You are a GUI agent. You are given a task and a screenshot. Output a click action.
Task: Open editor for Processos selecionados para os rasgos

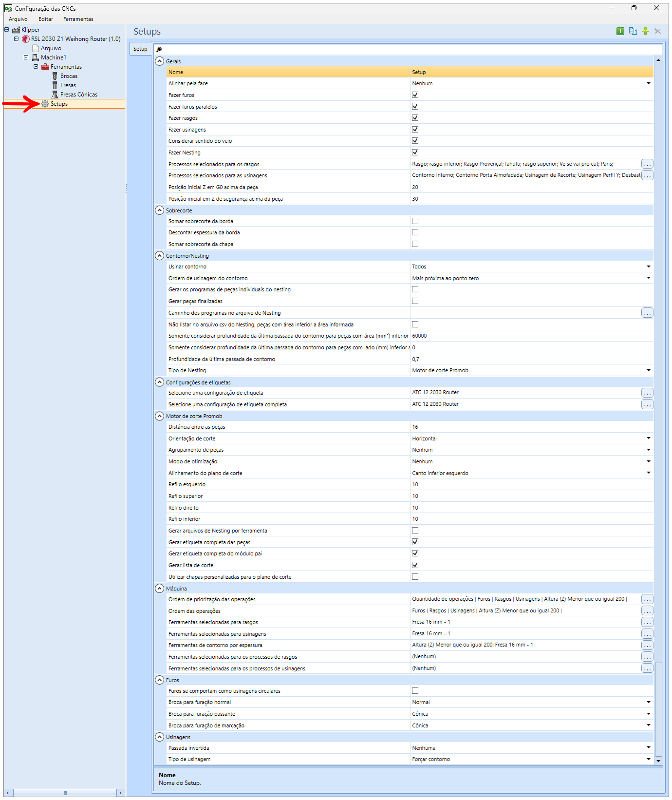(647, 164)
